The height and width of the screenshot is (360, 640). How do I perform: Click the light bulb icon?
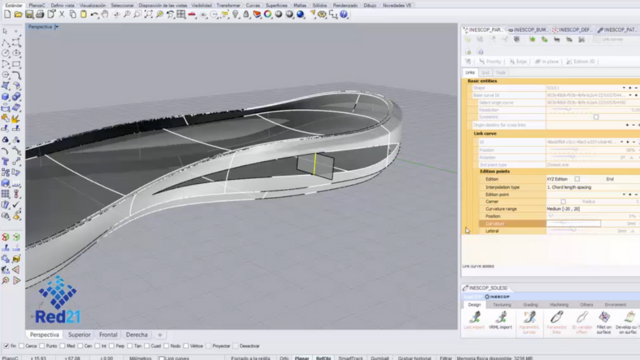(x=236, y=14)
